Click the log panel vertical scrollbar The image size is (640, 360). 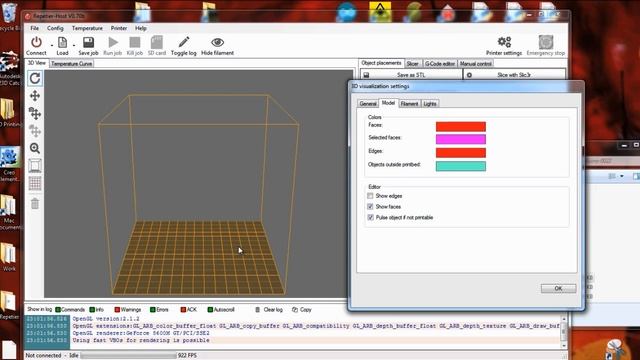[564, 332]
